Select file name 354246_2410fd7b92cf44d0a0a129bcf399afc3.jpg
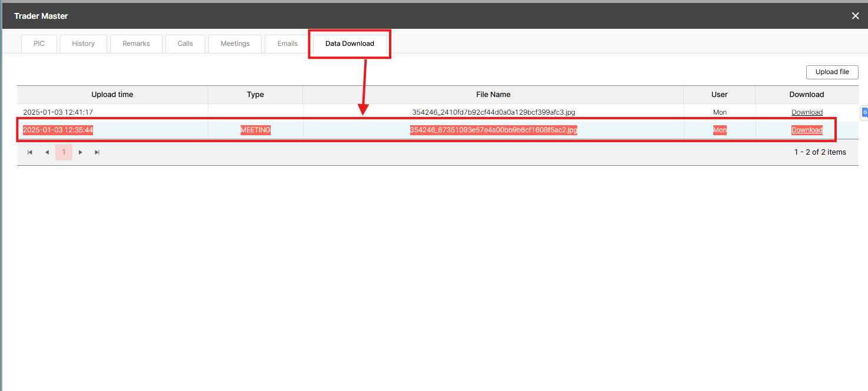 pyautogui.click(x=494, y=112)
